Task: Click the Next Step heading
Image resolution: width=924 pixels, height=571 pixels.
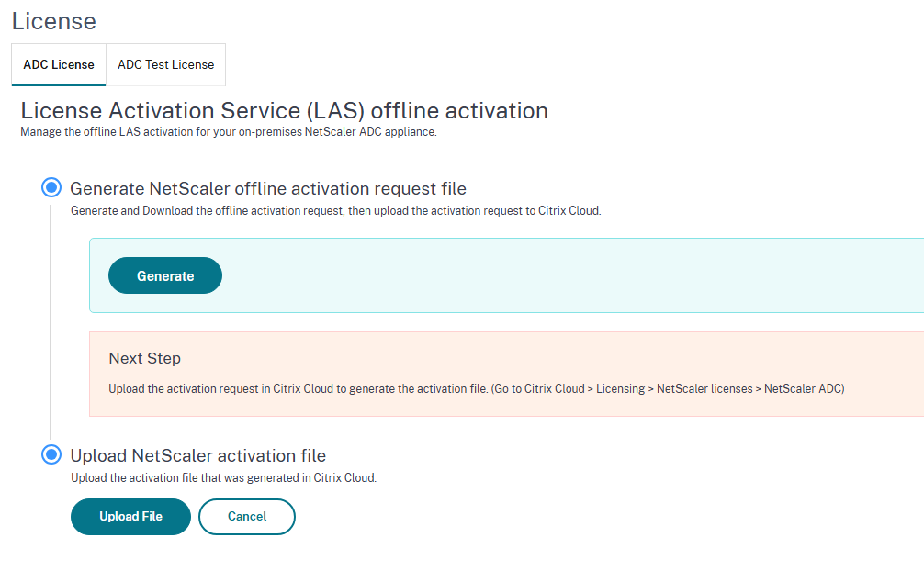Action: click(145, 358)
